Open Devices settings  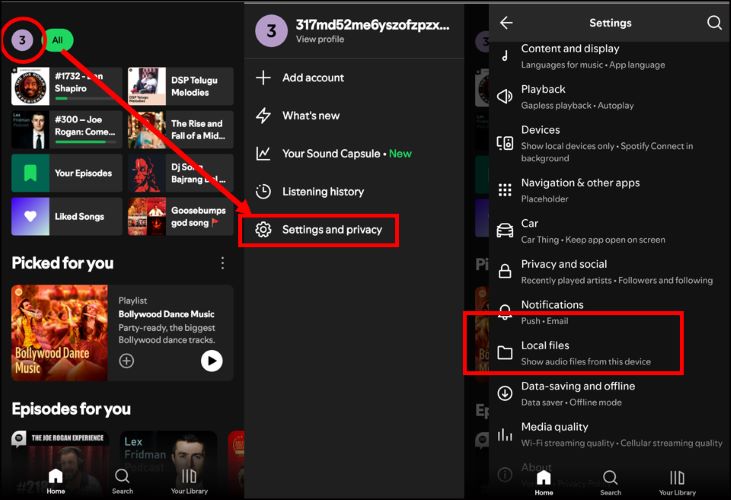point(610,144)
